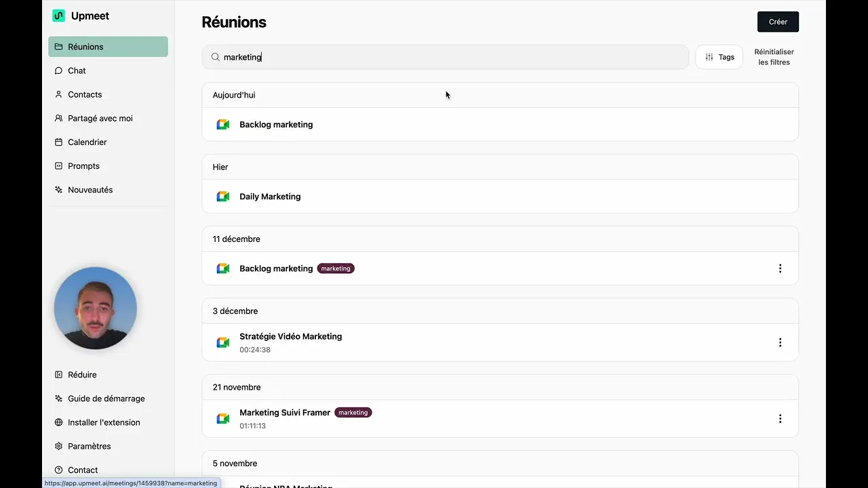The image size is (868, 488).
Task: Click Google Meet icon beside Stratégie Vidéo Marketing
Action: [x=223, y=342]
